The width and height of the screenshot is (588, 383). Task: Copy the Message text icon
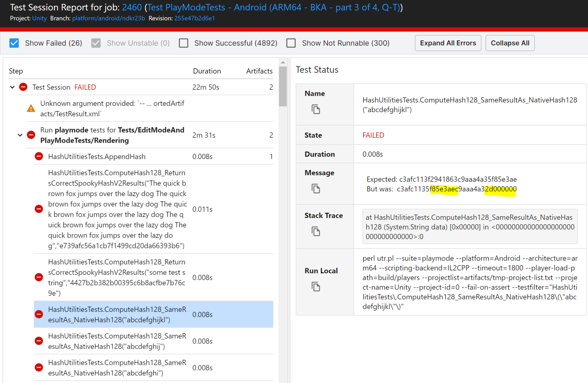click(316, 189)
